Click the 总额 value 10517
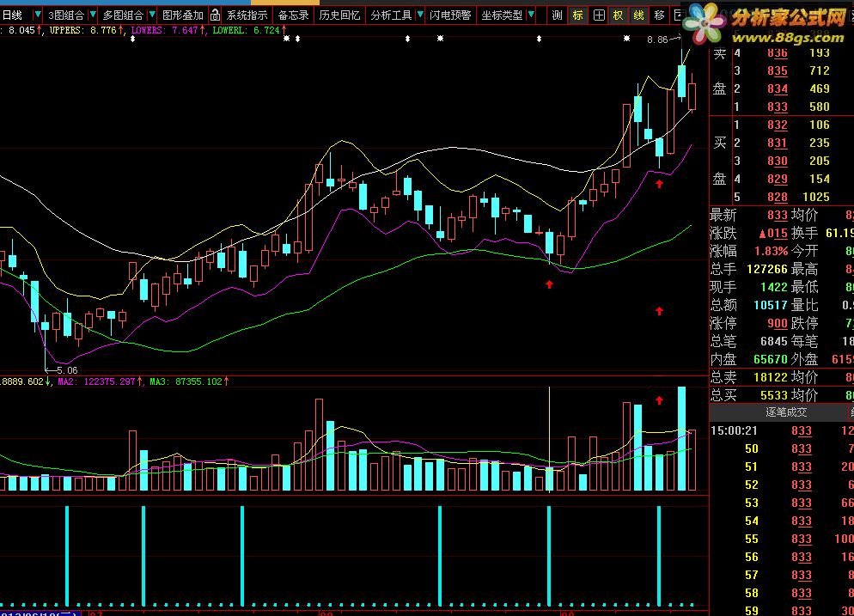This screenshot has height=616, width=854. click(771, 305)
